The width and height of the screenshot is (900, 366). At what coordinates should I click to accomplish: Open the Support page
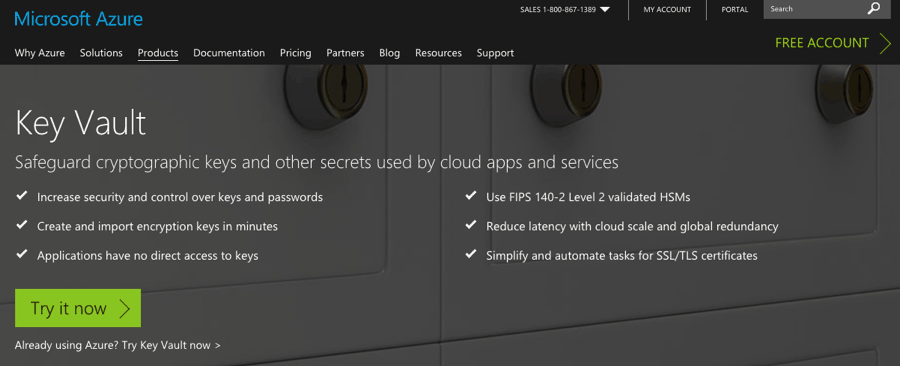(x=495, y=53)
